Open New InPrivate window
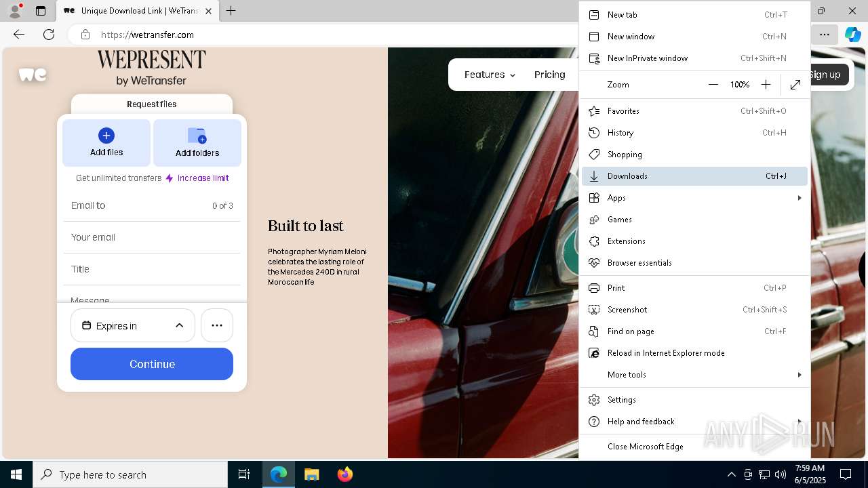This screenshot has width=868, height=488. (694, 58)
